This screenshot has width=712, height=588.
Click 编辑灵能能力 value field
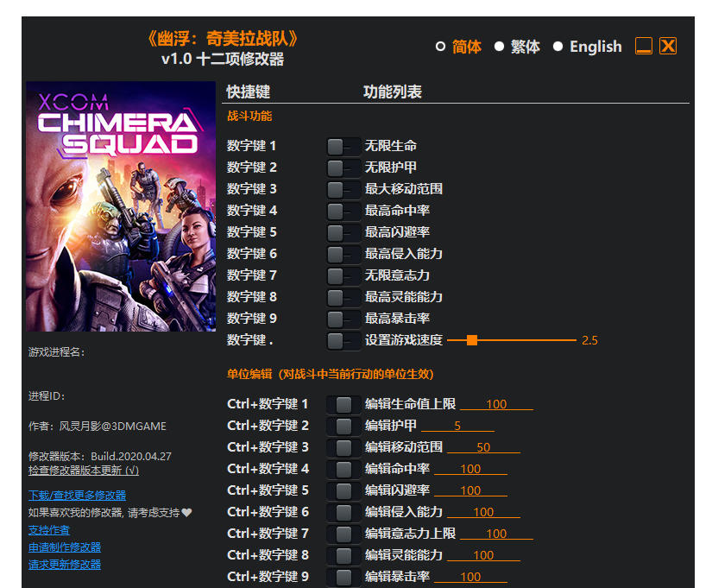(x=483, y=555)
